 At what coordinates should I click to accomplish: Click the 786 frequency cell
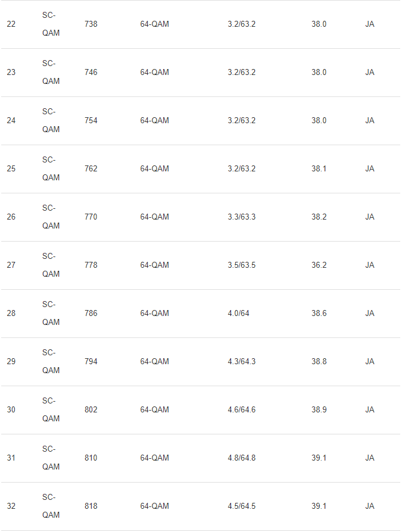coord(91,314)
